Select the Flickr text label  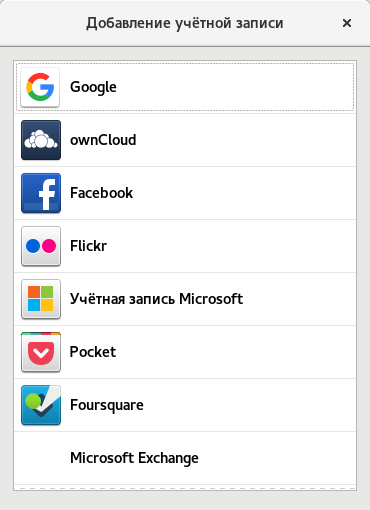(x=88, y=246)
